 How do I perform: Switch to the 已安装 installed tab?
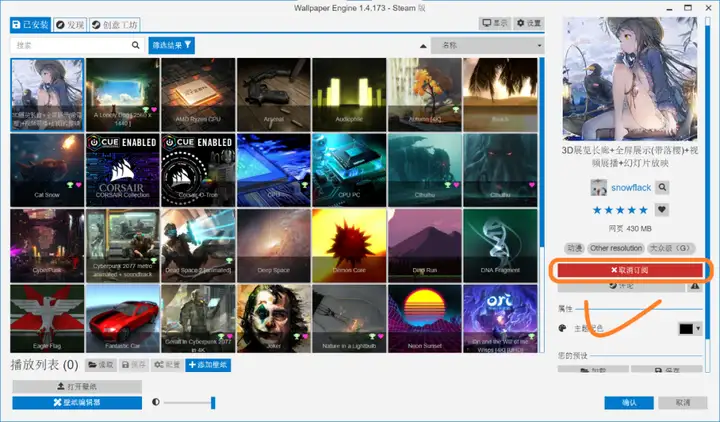tap(30, 24)
